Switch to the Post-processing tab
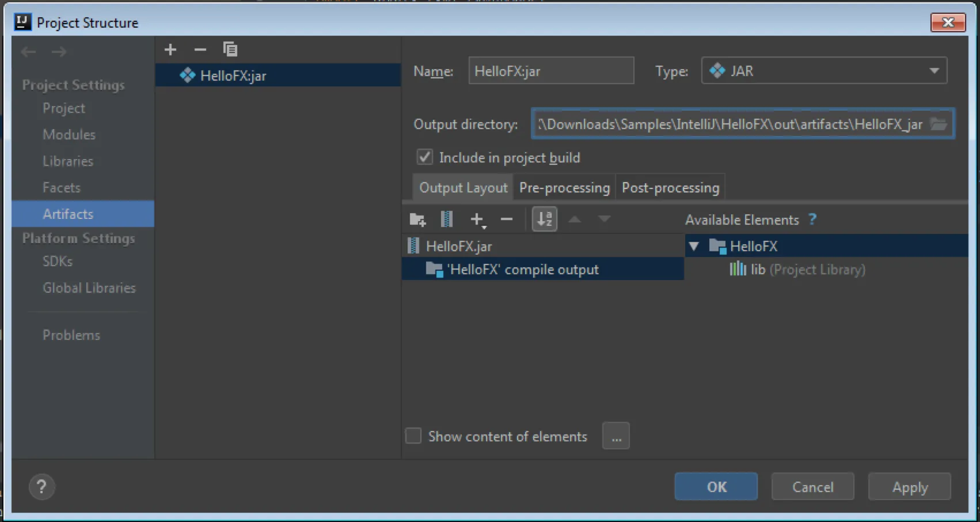 click(670, 188)
